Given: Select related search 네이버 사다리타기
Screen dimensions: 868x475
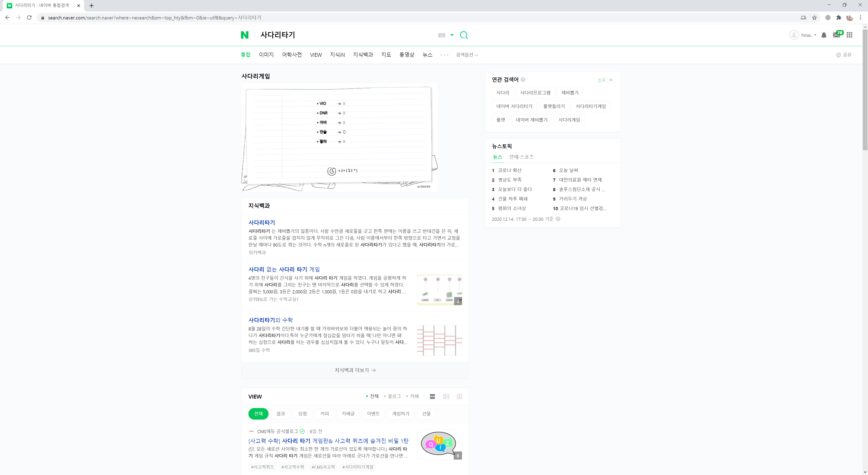Looking at the screenshot, I should [514, 106].
